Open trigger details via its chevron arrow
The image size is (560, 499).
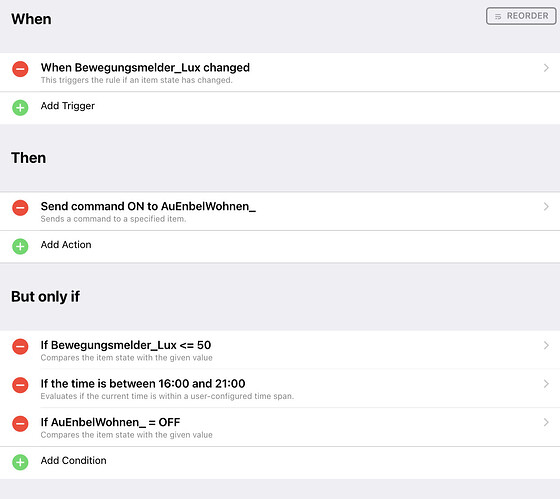coord(546,68)
